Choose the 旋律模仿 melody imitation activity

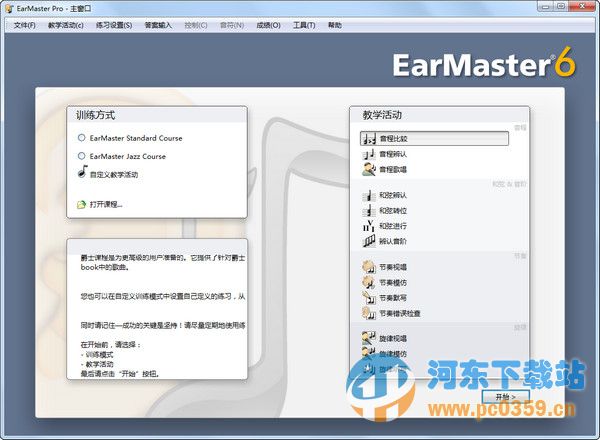(385, 354)
